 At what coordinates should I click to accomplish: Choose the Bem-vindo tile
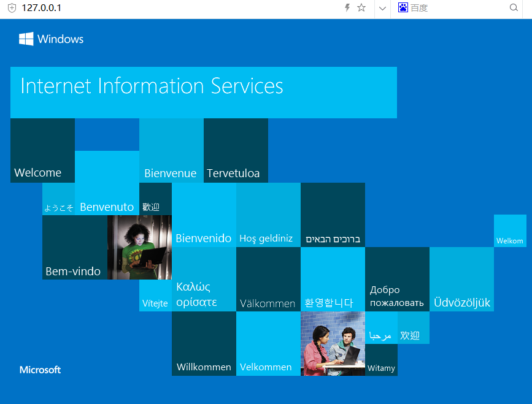point(74,248)
